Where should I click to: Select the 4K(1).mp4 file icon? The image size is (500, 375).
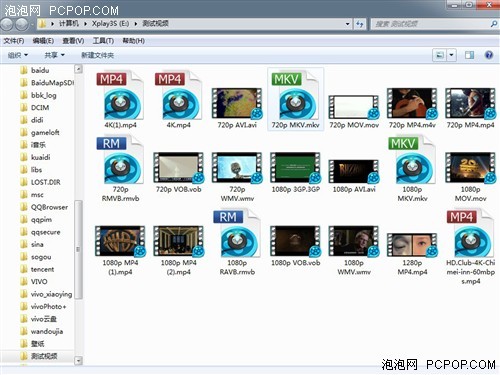(120, 96)
